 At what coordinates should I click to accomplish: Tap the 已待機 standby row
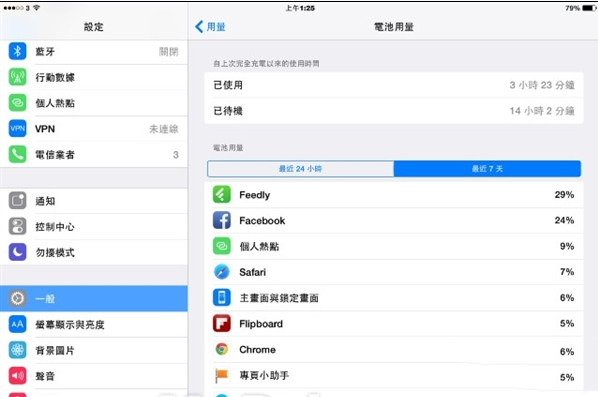394,111
